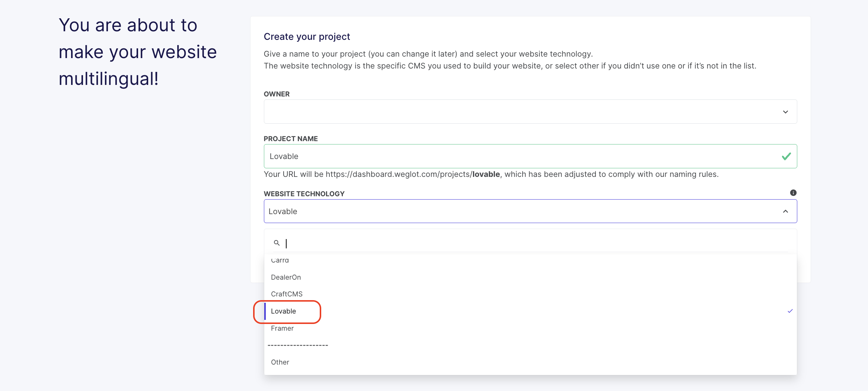Image resolution: width=868 pixels, height=391 pixels.
Task: Select the Lovable option in the list
Action: click(284, 311)
